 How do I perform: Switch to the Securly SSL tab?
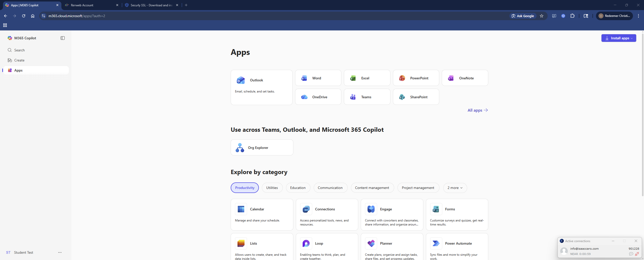[152, 5]
